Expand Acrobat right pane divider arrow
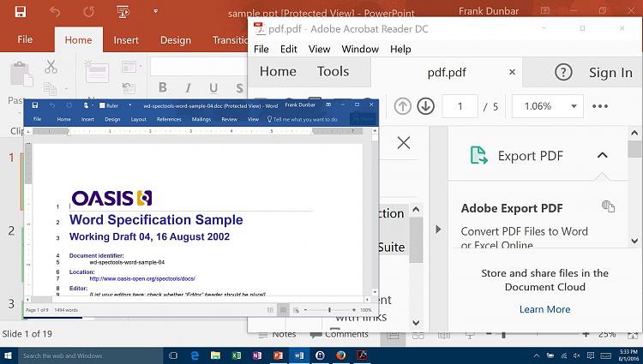 click(x=438, y=229)
